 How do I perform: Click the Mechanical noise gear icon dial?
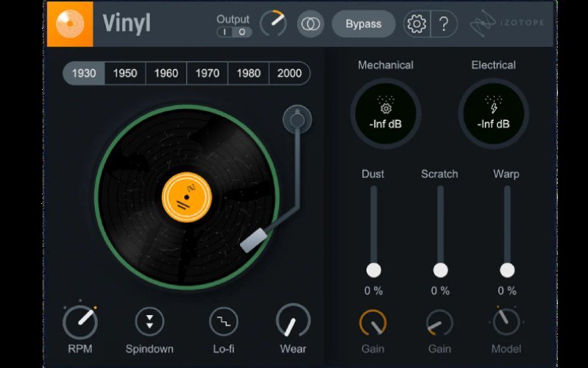(x=386, y=113)
